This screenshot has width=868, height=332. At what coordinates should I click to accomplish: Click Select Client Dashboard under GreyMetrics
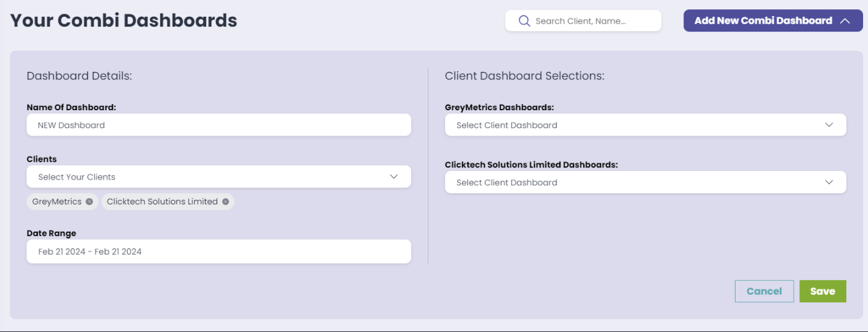tap(506, 125)
